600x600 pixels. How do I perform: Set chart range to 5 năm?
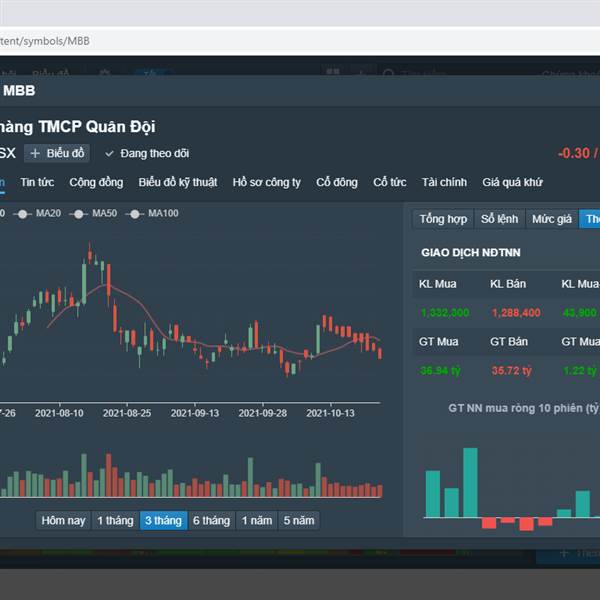[299, 520]
